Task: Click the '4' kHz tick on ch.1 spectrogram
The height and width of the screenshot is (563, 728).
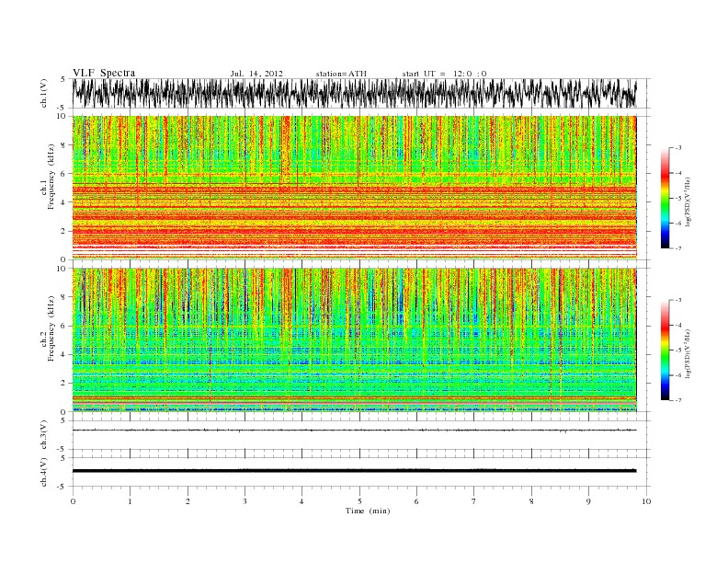Action: (x=63, y=202)
